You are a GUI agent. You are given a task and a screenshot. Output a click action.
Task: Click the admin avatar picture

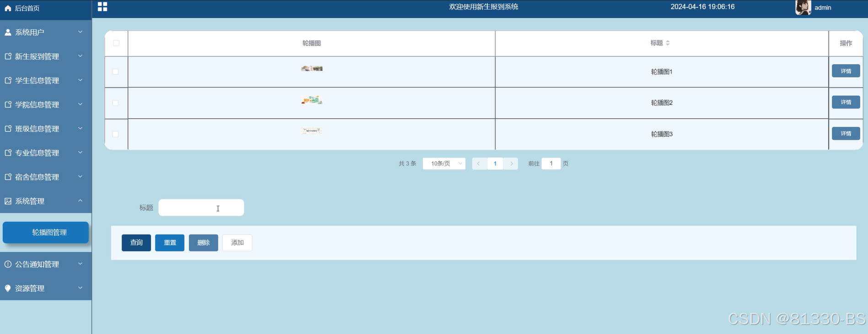803,7
